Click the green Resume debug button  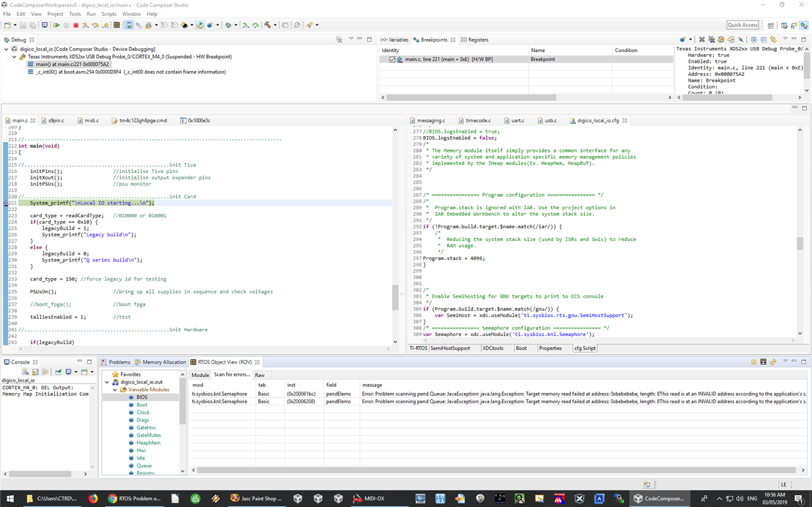pyautogui.click(x=56, y=25)
